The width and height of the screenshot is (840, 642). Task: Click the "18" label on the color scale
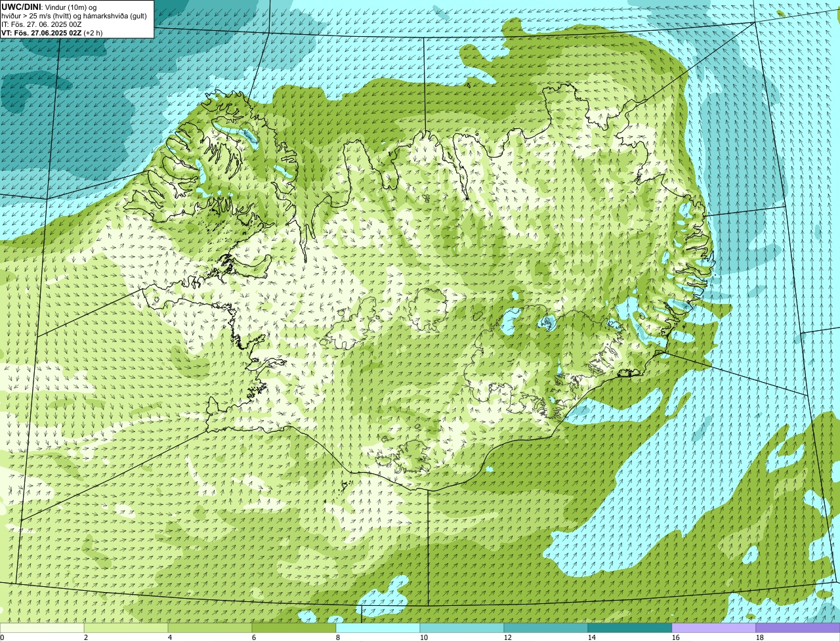click(760, 637)
